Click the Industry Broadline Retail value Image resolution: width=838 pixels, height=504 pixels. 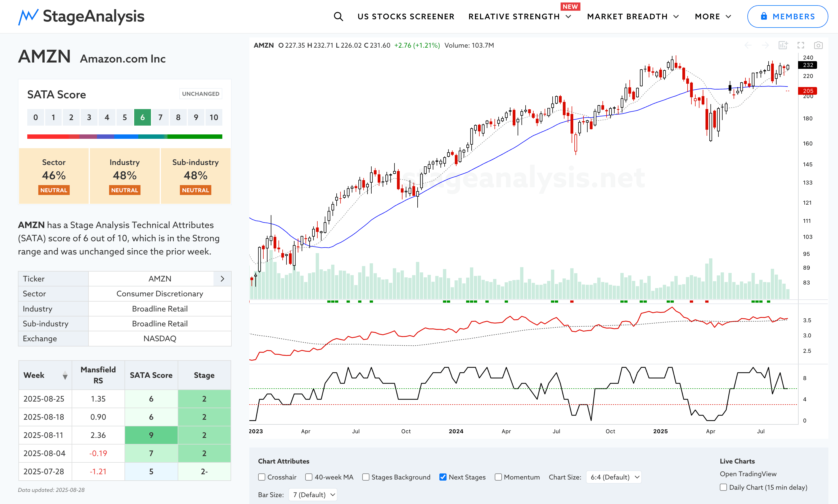(x=160, y=309)
